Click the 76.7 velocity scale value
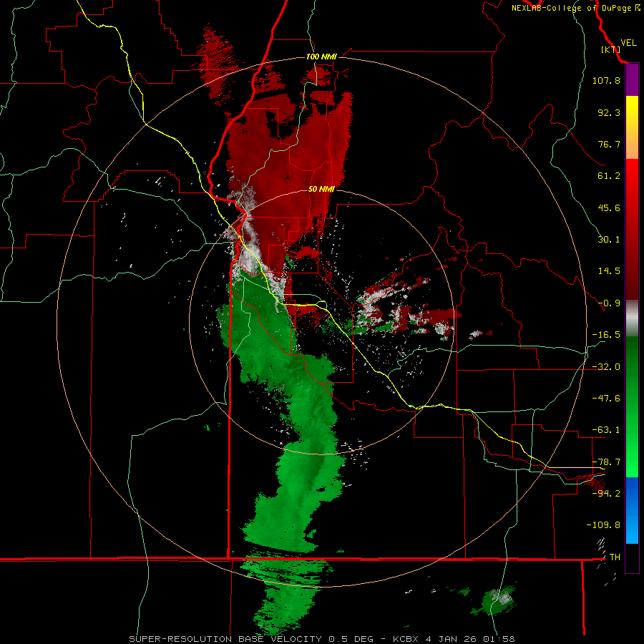This screenshot has width=644, height=644. click(x=609, y=144)
